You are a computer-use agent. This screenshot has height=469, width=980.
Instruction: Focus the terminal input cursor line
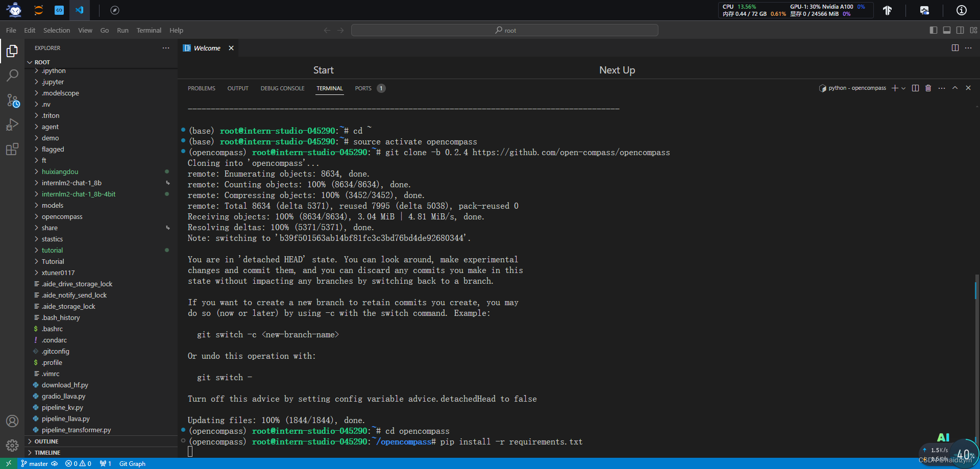point(190,452)
